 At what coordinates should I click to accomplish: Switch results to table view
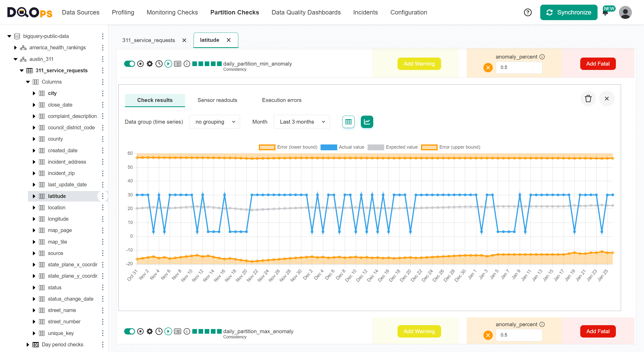click(348, 122)
